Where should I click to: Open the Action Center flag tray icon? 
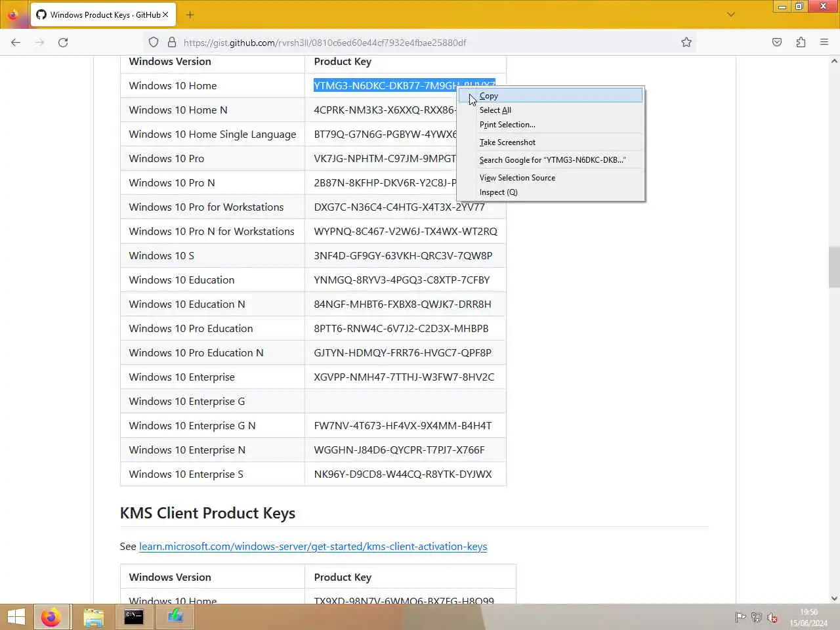coord(740,618)
